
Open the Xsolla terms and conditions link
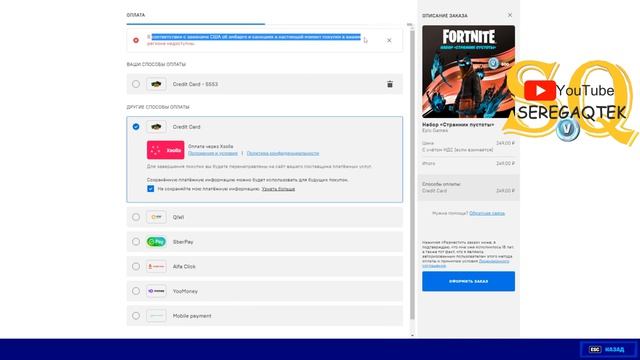click(213, 153)
